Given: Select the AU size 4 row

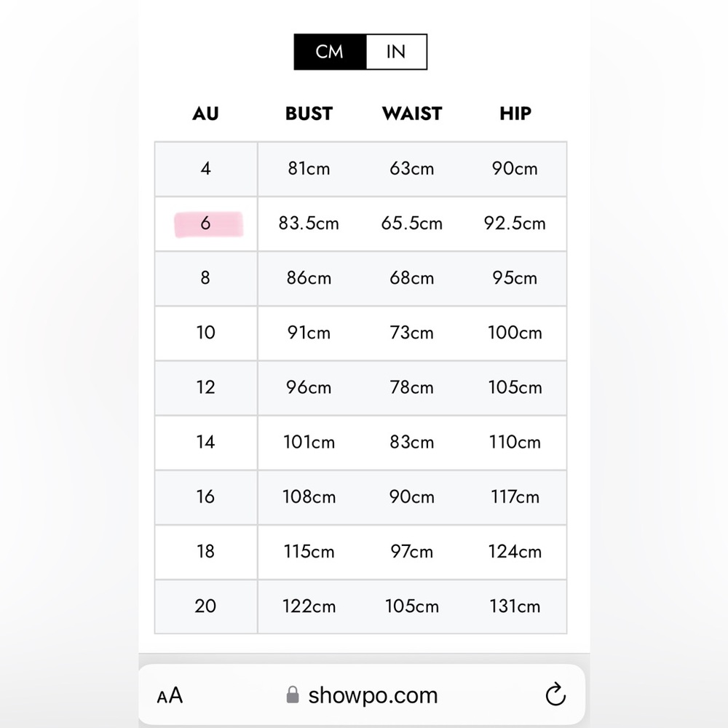Looking at the screenshot, I should (361, 169).
